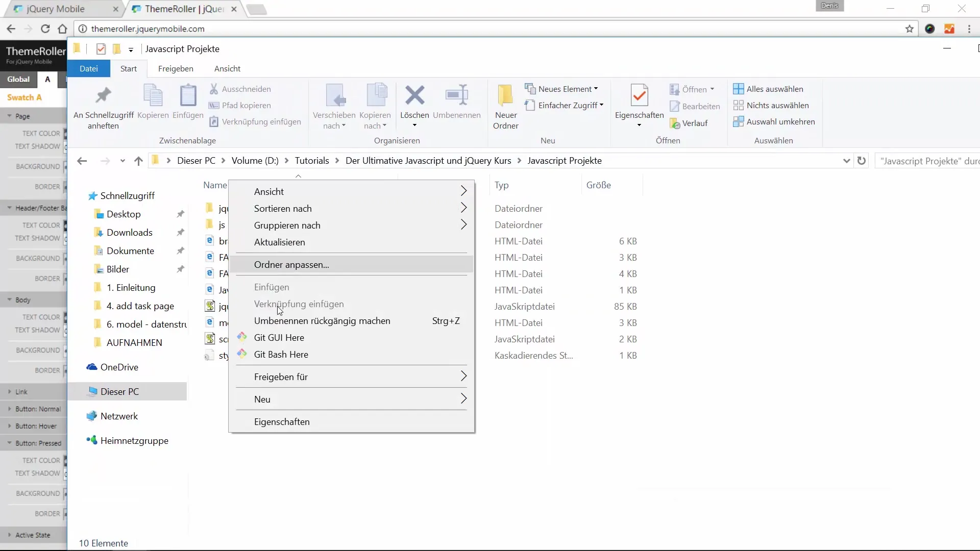The image size is (980, 551).
Task: Refresh the Explorer address bar
Action: [862, 161]
